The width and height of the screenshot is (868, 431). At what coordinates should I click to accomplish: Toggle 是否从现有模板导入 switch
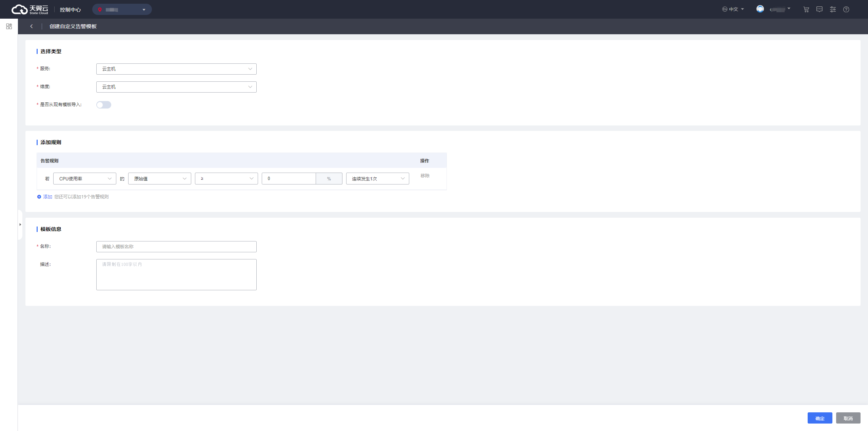pyautogui.click(x=104, y=105)
